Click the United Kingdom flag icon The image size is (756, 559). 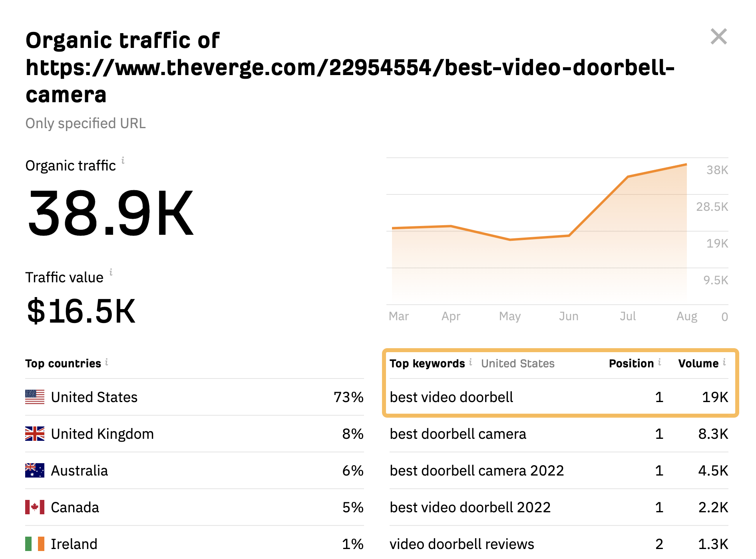tap(34, 434)
